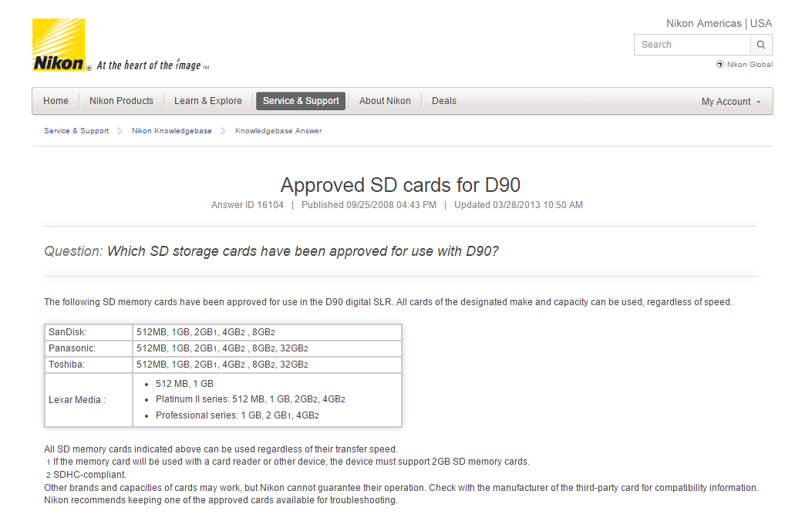Click the 'regardless of their transfer speed' sentence
The width and height of the screenshot is (812, 521).
click(221, 449)
